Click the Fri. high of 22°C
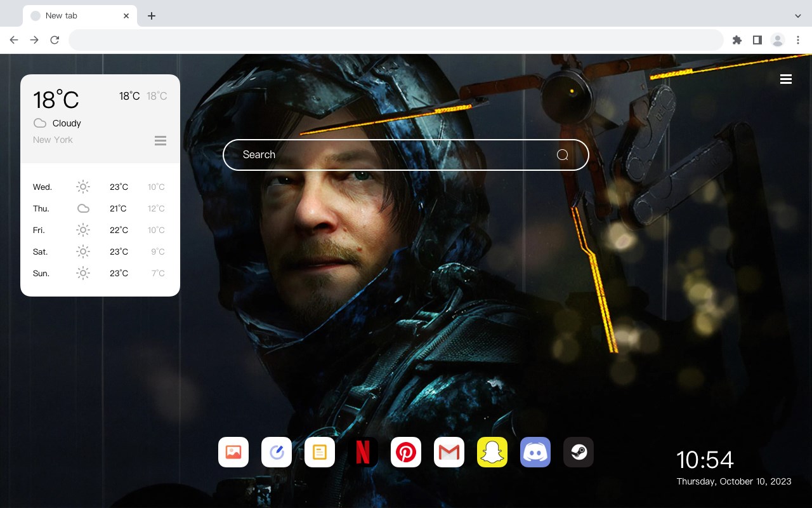The height and width of the screenshot is (508, 812). point(119,230)
